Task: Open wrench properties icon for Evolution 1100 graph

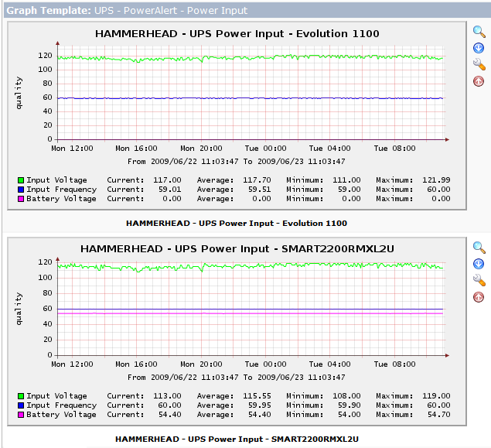Action: 479,64
